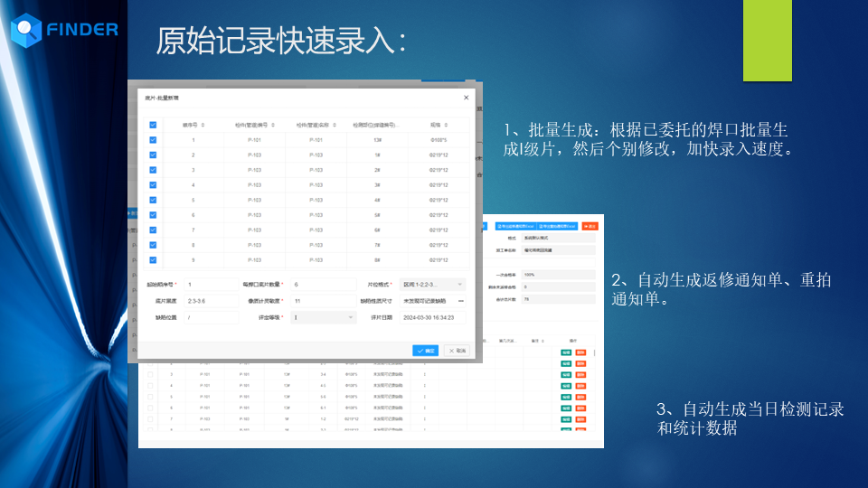Open the 片位格式 dropdown
This screenshot has width=868, height=488.
(x=432, y=285)
